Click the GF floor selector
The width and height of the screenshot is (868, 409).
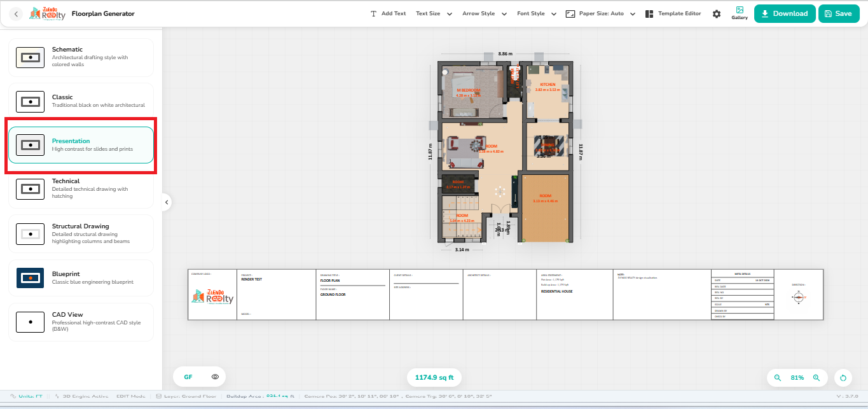pyautogui.click(x=188, y=377)
